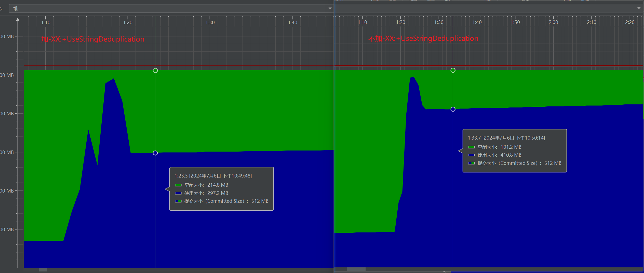644x273 pixels.
Task: Expand right panel dropdown using its arrow
Action: (x=639, y=8)
